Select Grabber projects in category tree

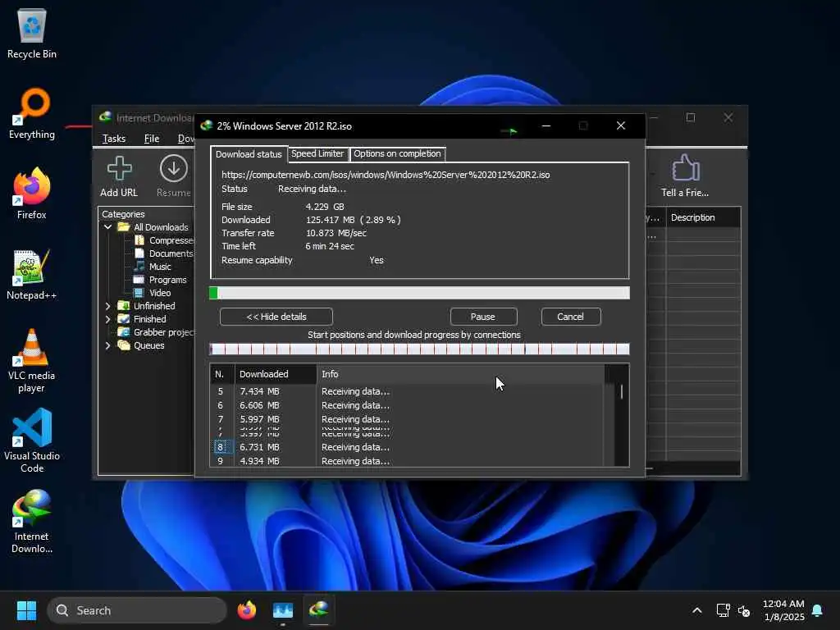[x=163, y=332]
